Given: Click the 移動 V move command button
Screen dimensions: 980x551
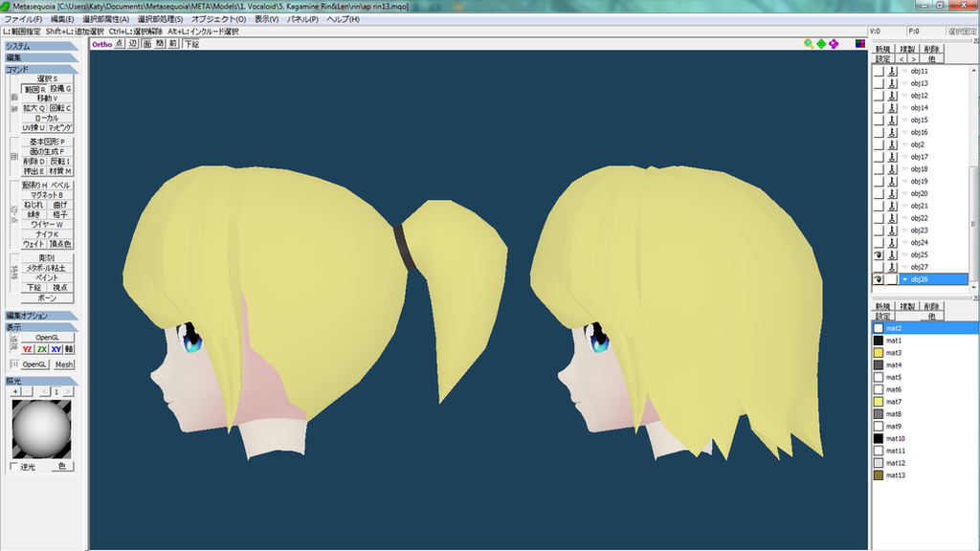Looking at the screenshot, I should pos(47,99).
